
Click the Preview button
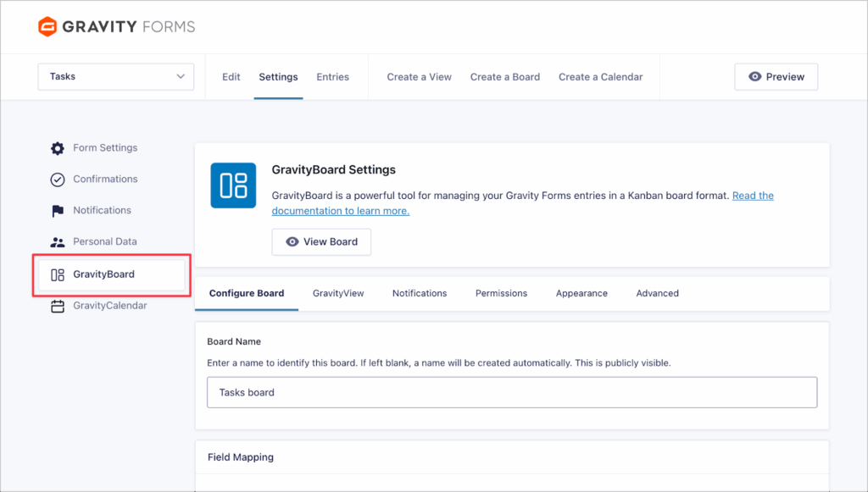pyautogui.click(x=776, y=77)
